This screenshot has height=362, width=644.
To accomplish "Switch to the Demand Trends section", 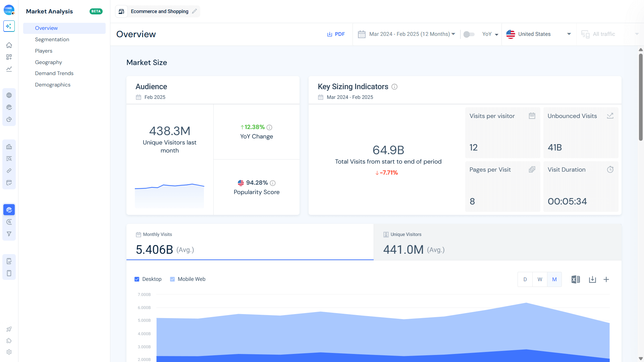I will coord(54,73).
